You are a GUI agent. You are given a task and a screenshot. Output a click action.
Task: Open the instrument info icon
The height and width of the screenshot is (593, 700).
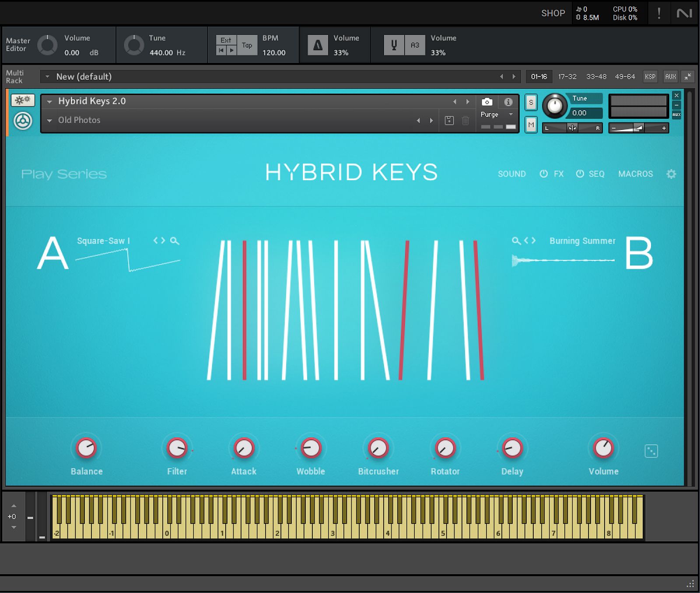tap(508, 101)
